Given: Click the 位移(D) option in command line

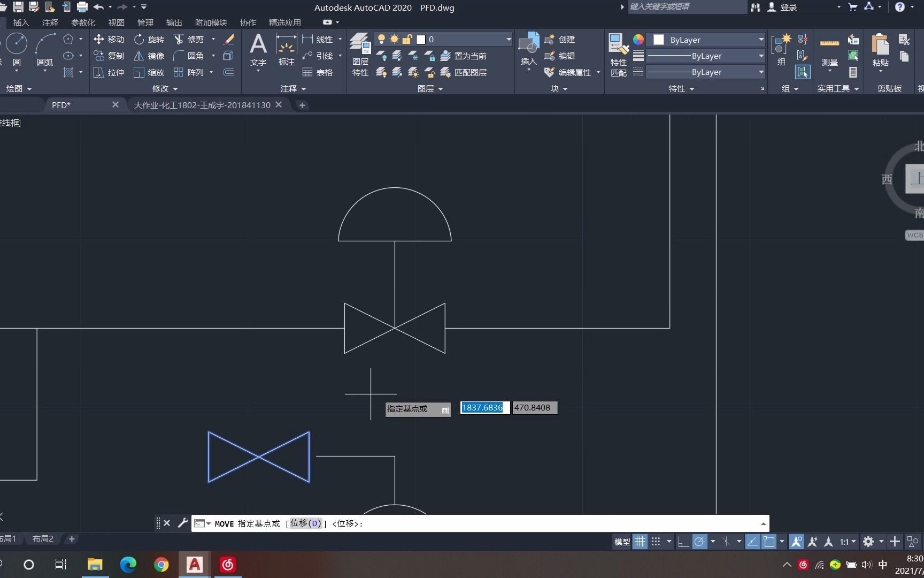Looking at the screenshot, I should tap(306, 523).
